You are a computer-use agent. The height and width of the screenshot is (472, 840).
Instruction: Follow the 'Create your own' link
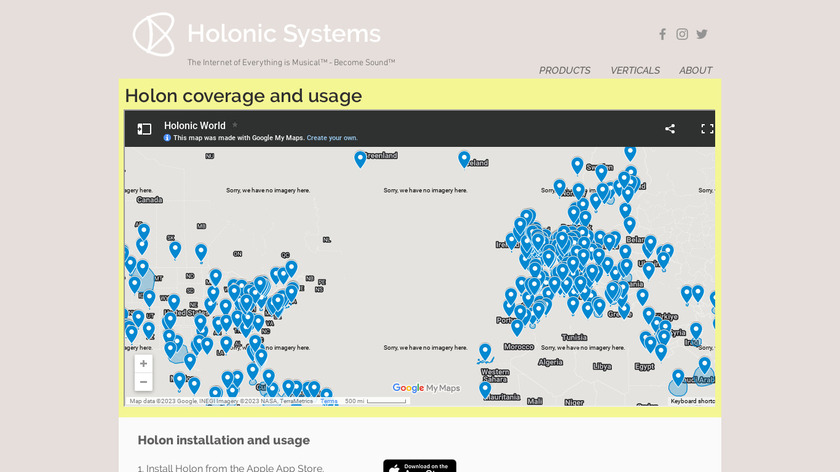point(332,138)
